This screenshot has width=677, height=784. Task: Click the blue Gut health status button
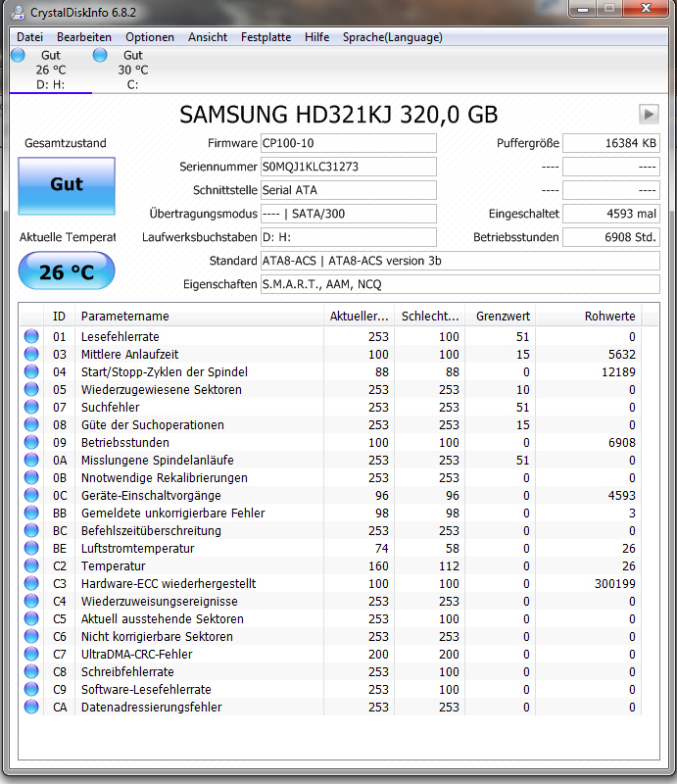point(67,186)
